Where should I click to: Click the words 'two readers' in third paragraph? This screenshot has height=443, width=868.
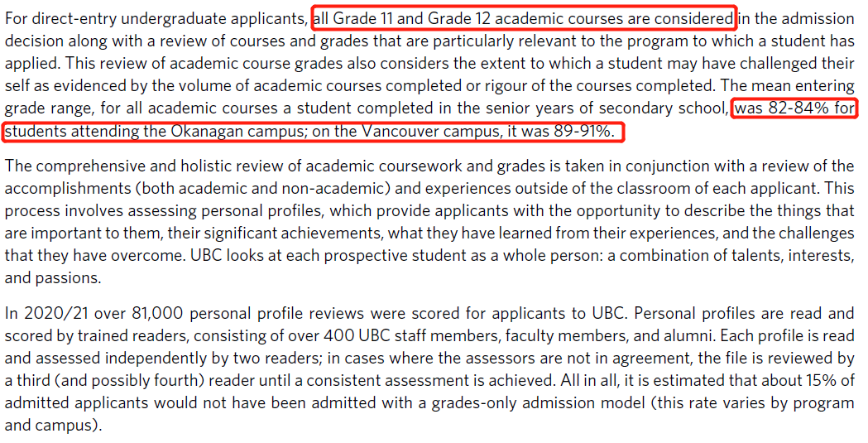pos(273,359)
